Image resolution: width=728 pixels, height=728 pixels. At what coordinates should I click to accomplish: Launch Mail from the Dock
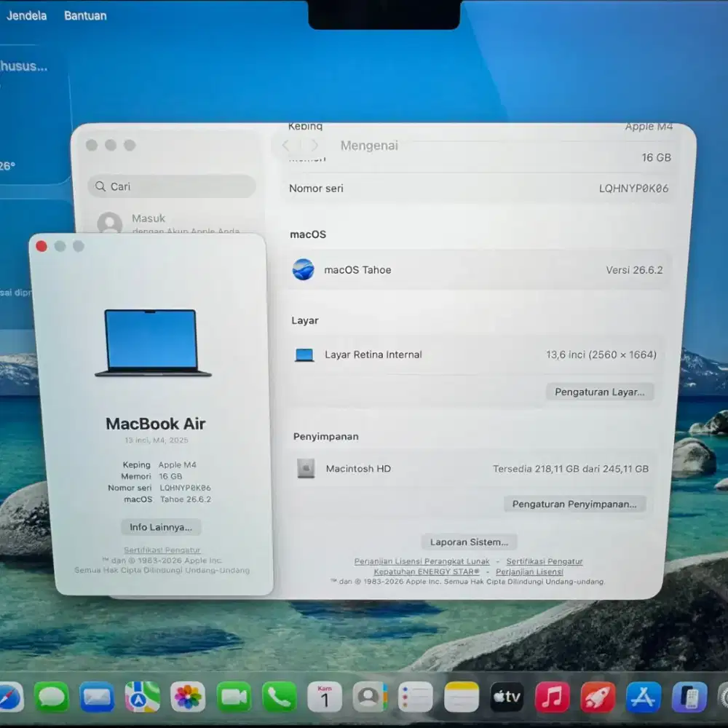tap(97, 697)
